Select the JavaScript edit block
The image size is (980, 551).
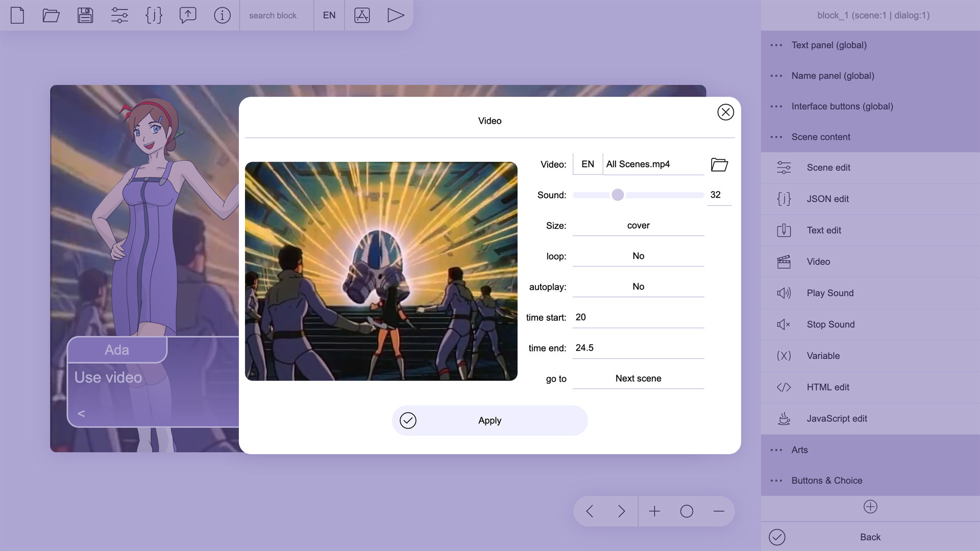pos(837,418)
